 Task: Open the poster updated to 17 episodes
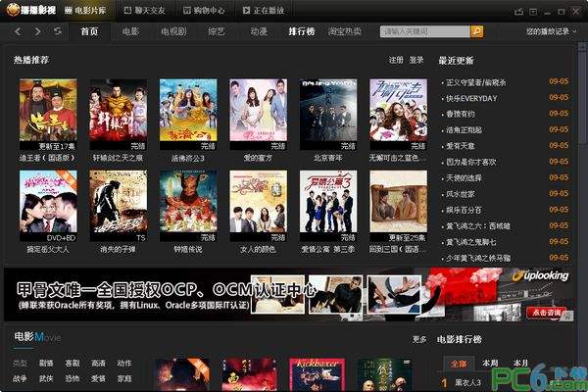click(x=48, y=114)
